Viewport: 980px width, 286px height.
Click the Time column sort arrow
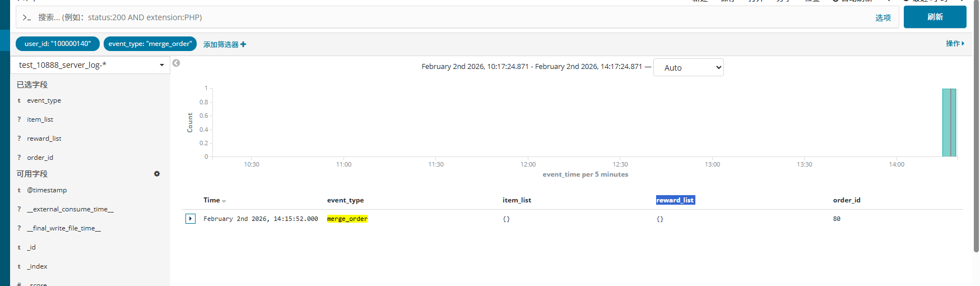[x=224, y=201]
